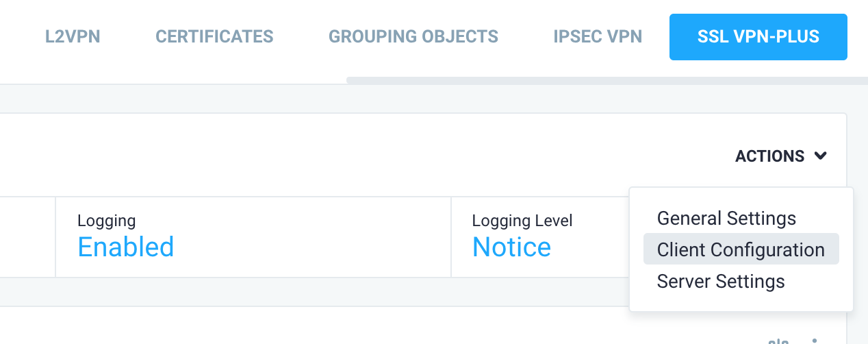Select General Settings from the menu

(x=726, y=219)
